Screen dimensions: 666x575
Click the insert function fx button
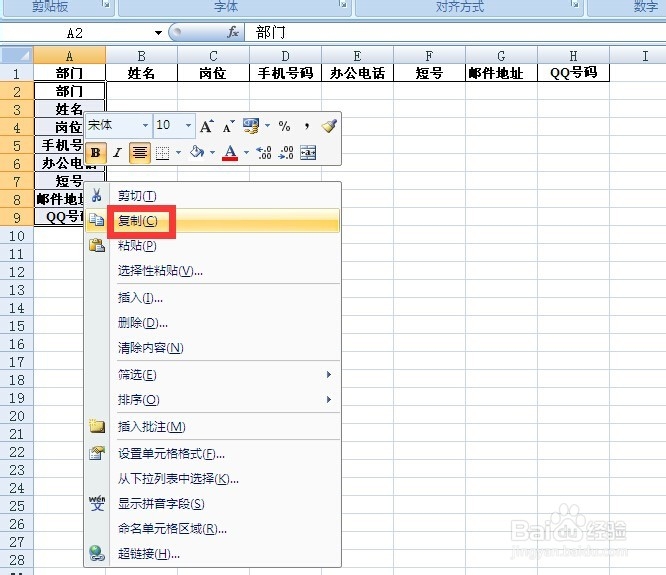pyautogui.click(x=233, y=32)
